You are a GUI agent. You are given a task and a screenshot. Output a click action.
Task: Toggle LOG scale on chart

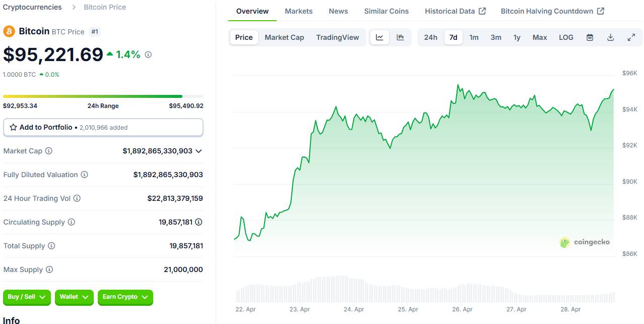pos(566,37)
